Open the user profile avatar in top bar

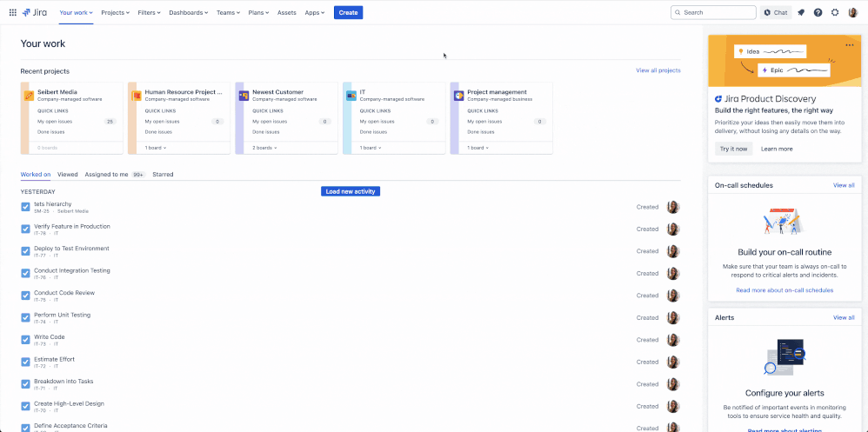tap(852, 13)
